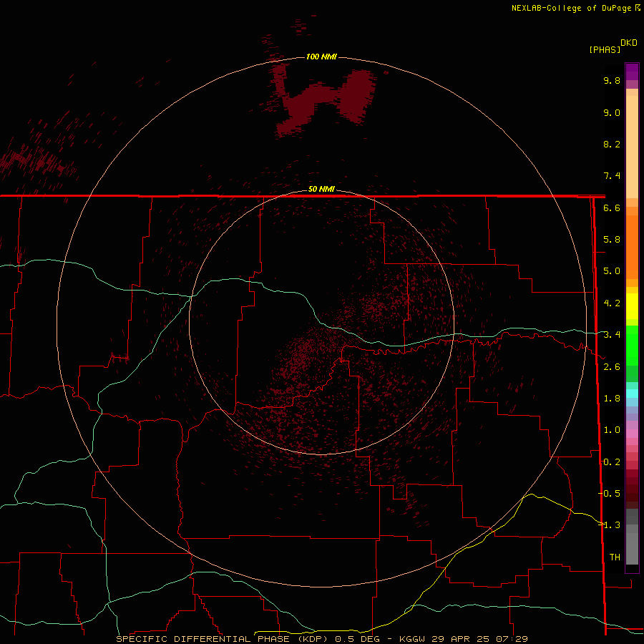Click the -1.3 value on the scale
This screenshot has width=644, height=644.
pyautogui.click(x=610, y=525)
